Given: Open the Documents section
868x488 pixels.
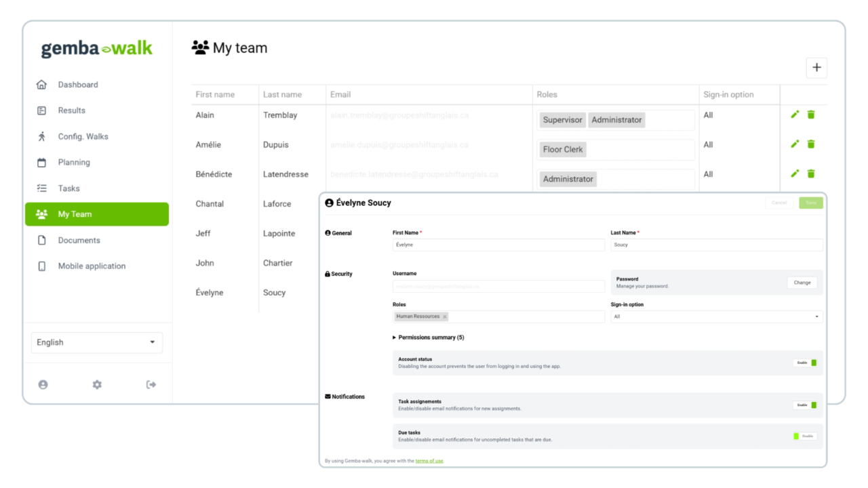Looking at the screenshot, I should [x=79, y=240].
